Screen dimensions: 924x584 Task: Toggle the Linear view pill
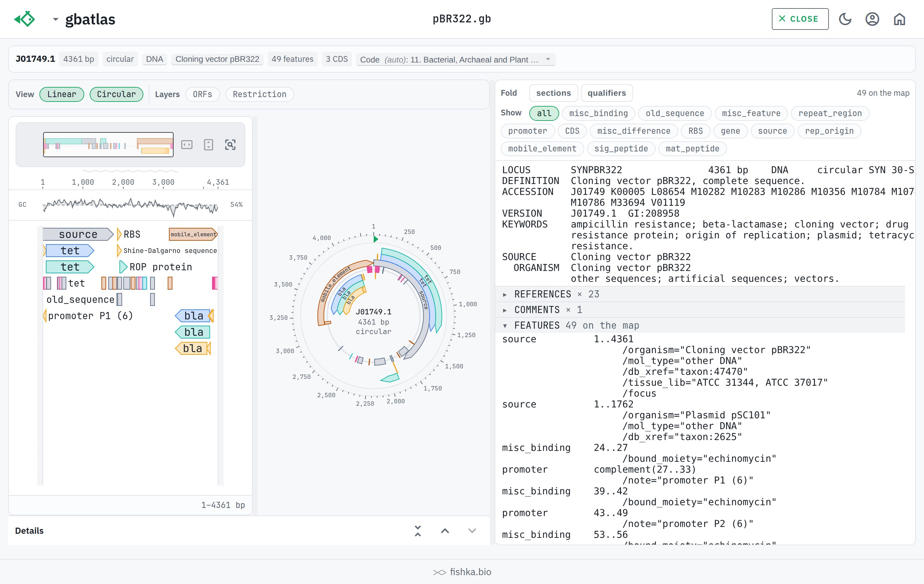click(x=62, y=94)
